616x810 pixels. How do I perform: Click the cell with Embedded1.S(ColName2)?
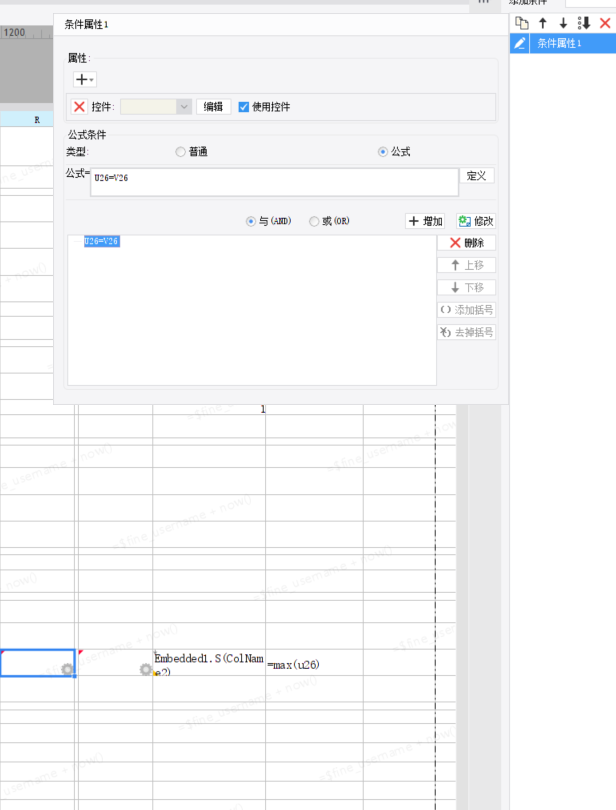point(209,663)
